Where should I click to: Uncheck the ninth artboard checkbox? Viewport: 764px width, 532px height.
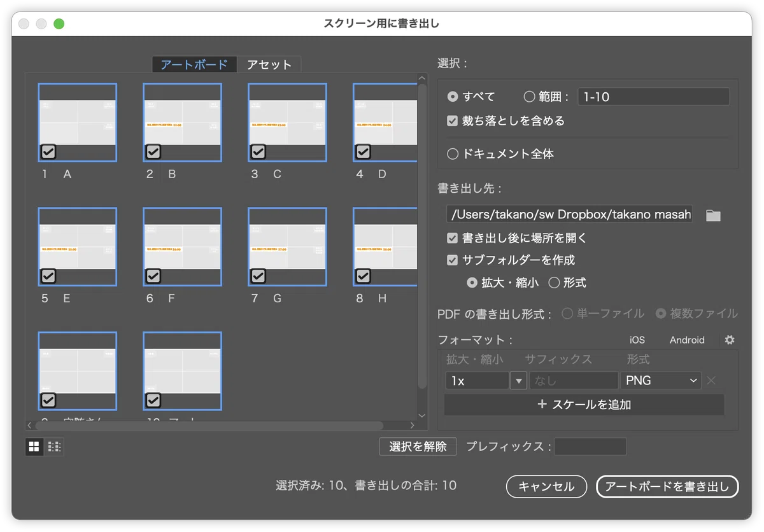pos(48,400)
